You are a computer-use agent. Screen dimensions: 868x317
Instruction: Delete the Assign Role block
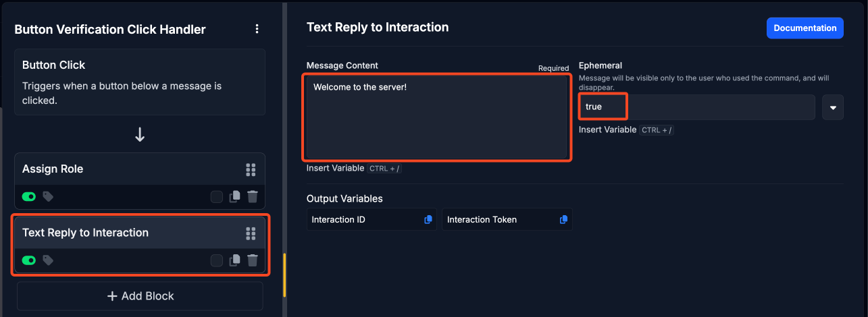[x=252, y=197]
